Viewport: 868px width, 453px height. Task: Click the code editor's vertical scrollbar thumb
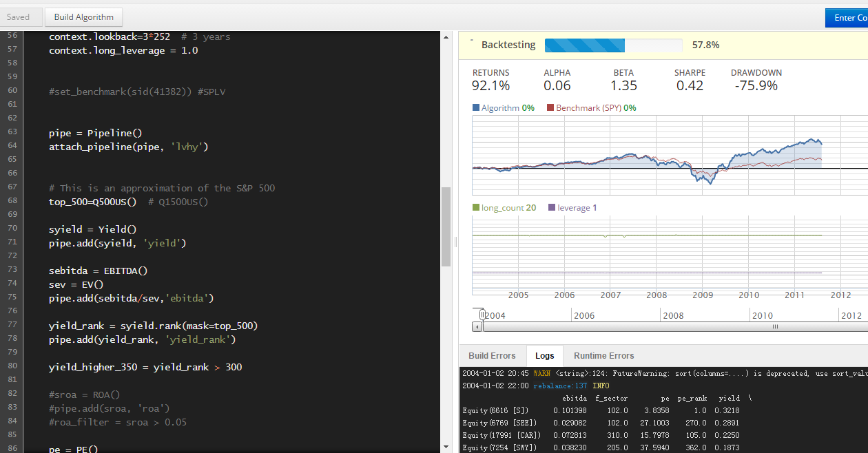coord(446,226)
